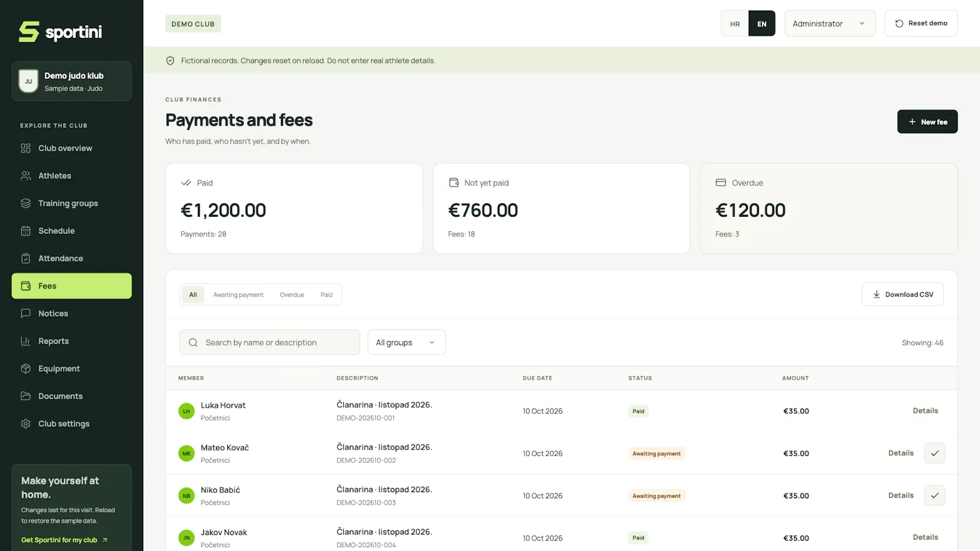Click the Overdue total card

click(x=829, y=208)
